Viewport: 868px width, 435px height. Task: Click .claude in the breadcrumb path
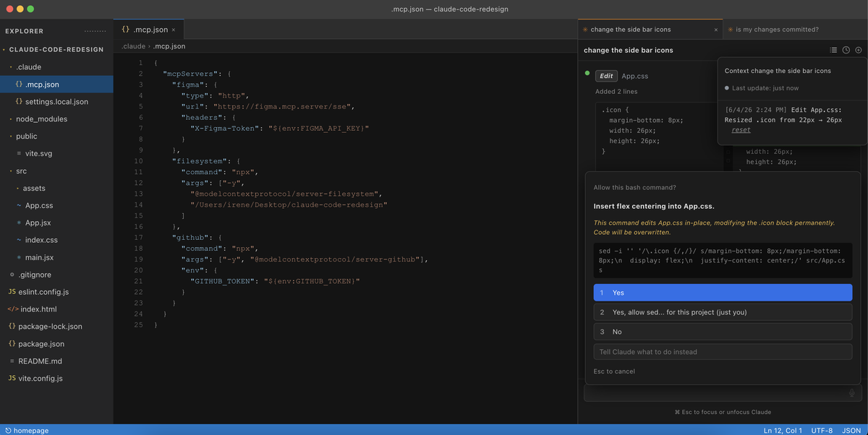point(133,46)
